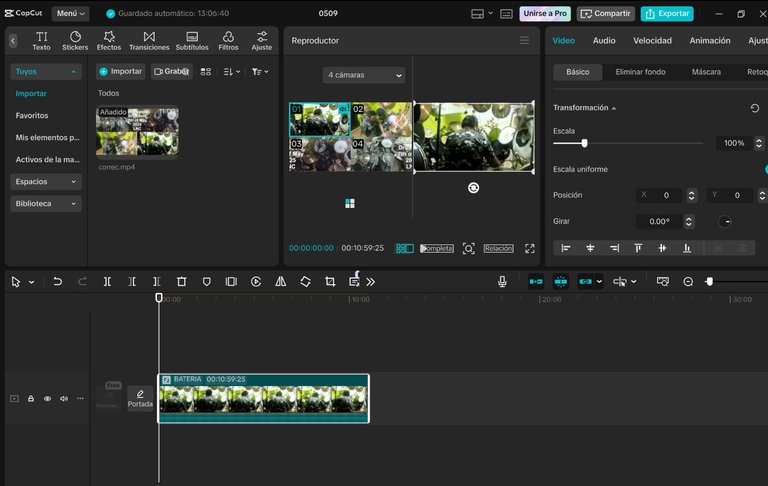Expand the Espacios section
Image resolution: width=768 pixels, height=486 pixels.
click(x=46, y=182)
